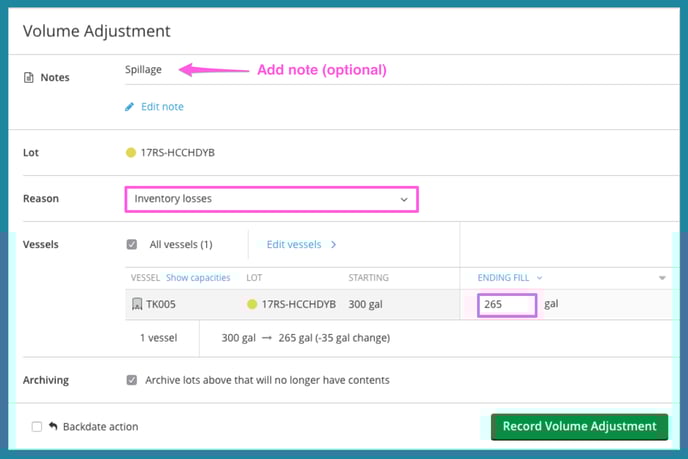Click the TK005 tank vessel icon
The width and height of the screenshot is (688, 459).
pyautogui.click(x=137, y=304)
